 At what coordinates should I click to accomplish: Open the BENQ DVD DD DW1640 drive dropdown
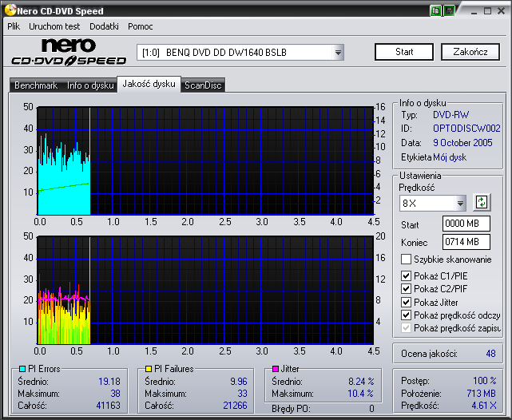pos(339,53)
